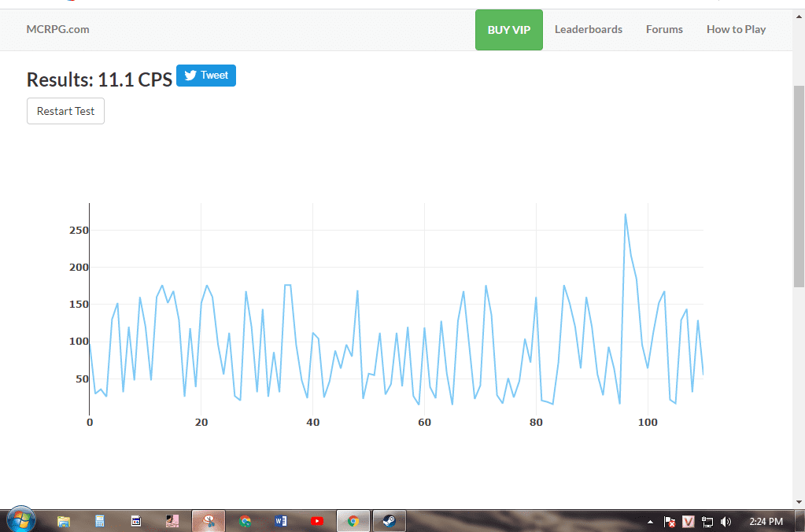
Task: Launch the Calculator taskbar icon
Action: [x=100, y=521]
